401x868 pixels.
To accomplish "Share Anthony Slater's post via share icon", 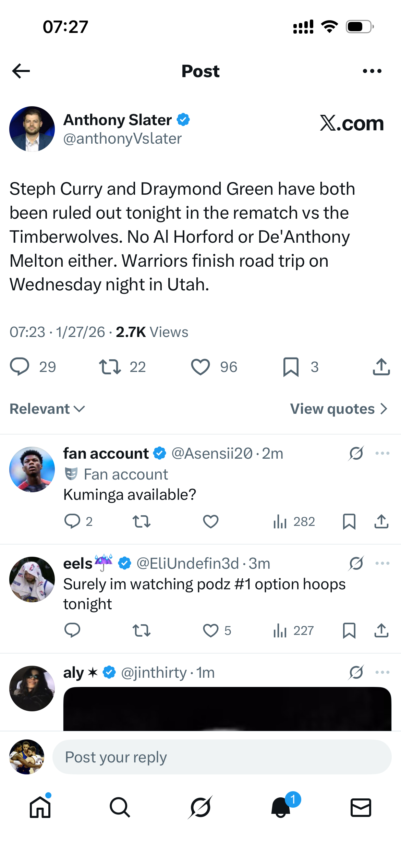I will pyautogui.click(x=381, y=367).
